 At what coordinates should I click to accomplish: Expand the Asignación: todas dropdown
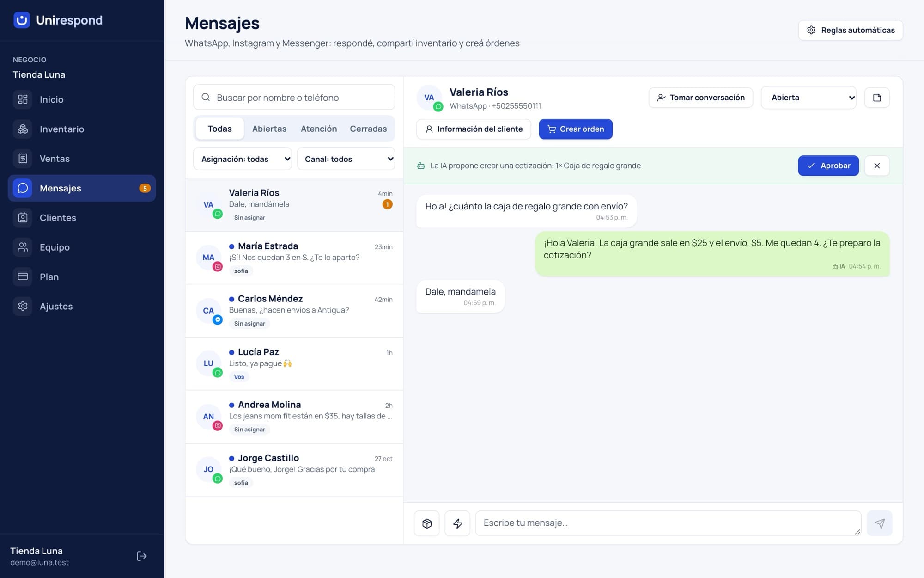[x=243, y=159]
